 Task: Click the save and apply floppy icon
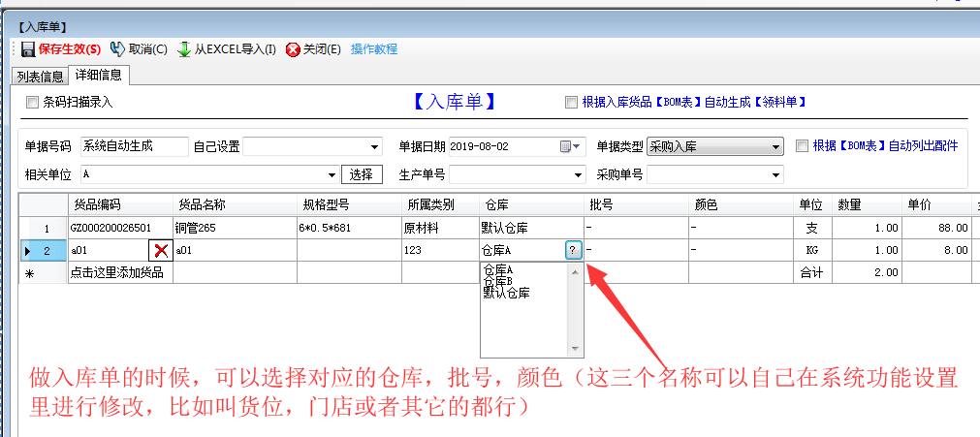coord(28,49)
